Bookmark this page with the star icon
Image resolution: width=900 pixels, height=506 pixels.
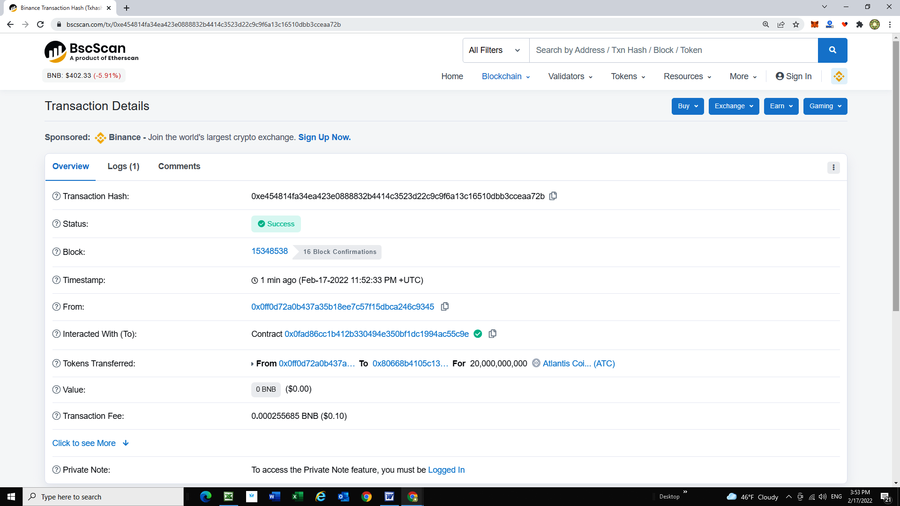coord(796,24)
